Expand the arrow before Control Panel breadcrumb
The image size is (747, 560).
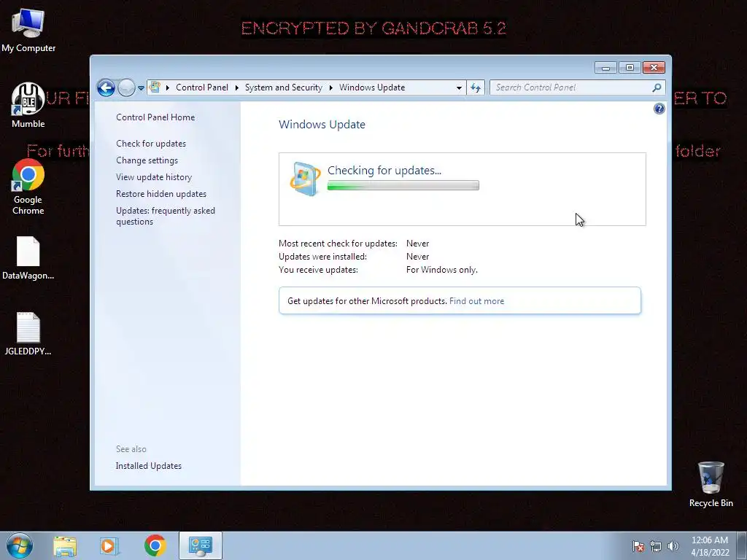click(168, 87)
